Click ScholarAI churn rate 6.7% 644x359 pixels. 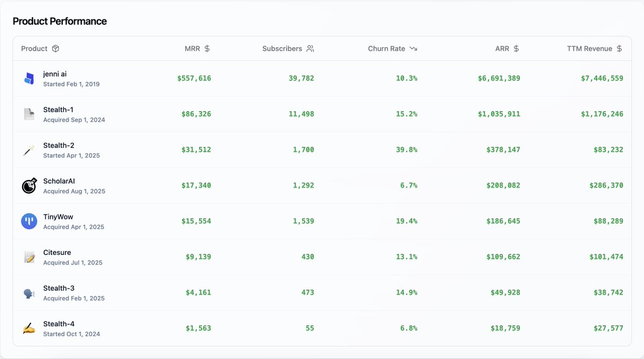pos(409,186)
